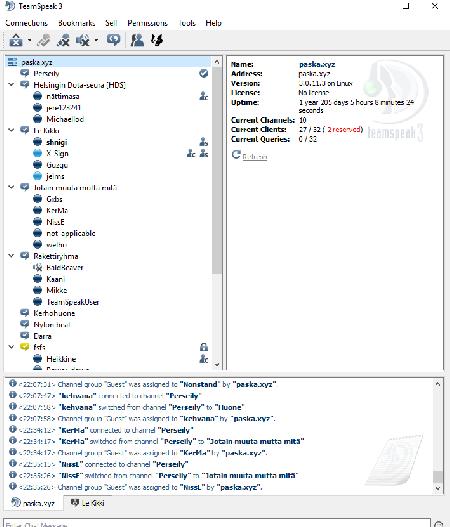Click the Helsingin Dota-seura channel icon
The height and width of the screenshot is (527, 450).
pyautogui.click(x=25, y=85)
